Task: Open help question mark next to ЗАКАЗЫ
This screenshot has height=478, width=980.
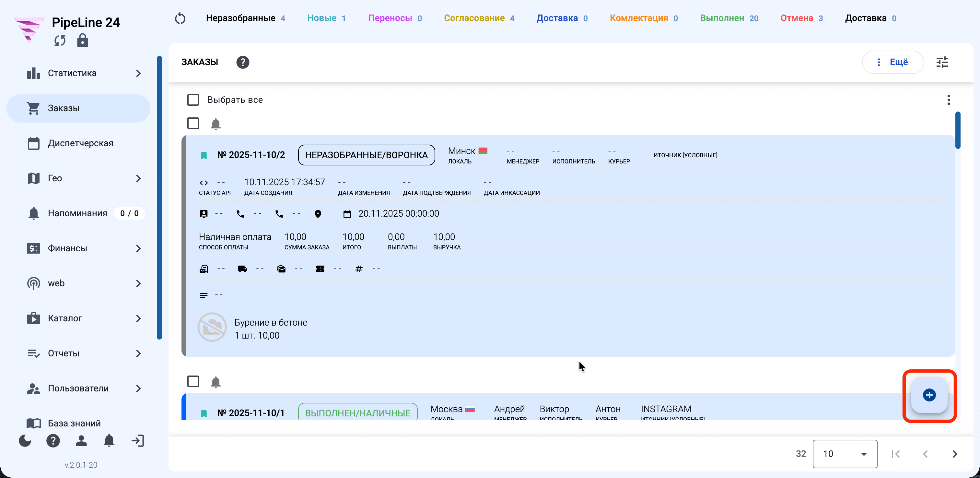Action: click(x=243, y=62)
